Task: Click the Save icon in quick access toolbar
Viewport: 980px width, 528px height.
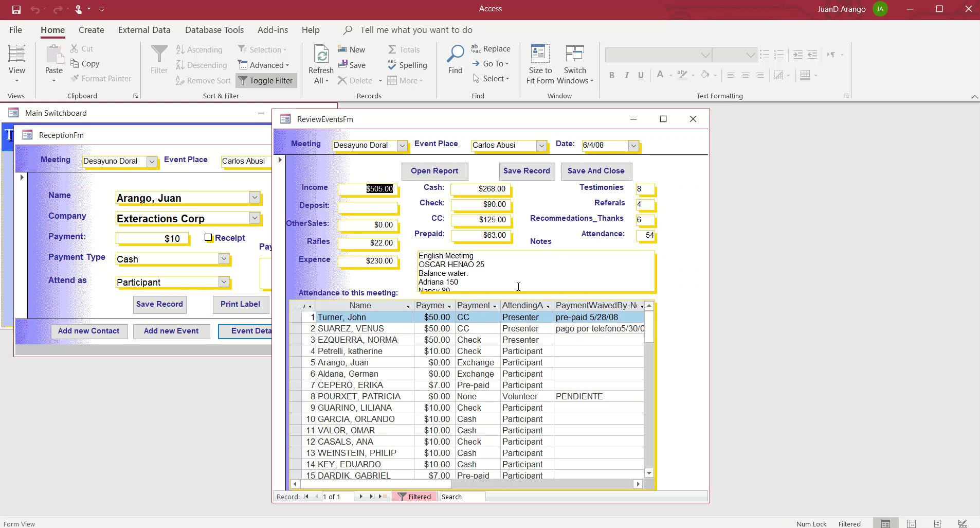Action: tap(16, 9)
